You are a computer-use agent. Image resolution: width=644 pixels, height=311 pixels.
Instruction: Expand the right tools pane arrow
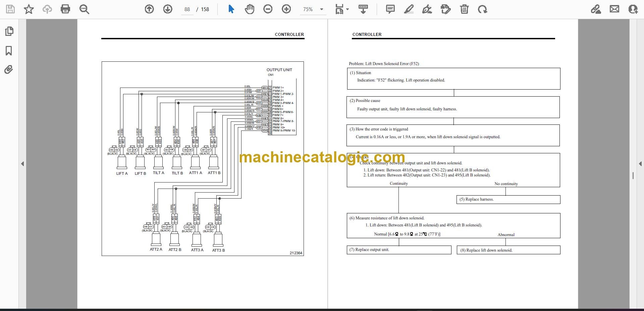(x=640, y=164)
